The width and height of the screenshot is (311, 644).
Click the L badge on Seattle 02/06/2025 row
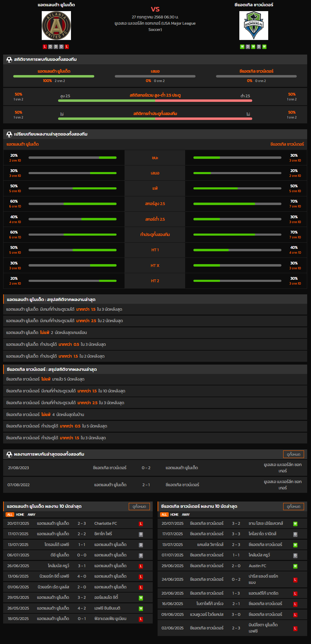[x=295, y=628]
